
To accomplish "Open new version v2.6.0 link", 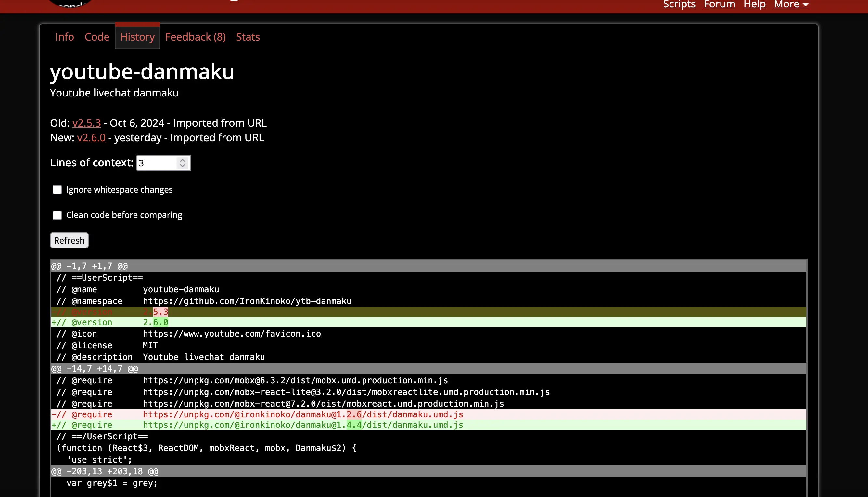I will coord(91,137).
